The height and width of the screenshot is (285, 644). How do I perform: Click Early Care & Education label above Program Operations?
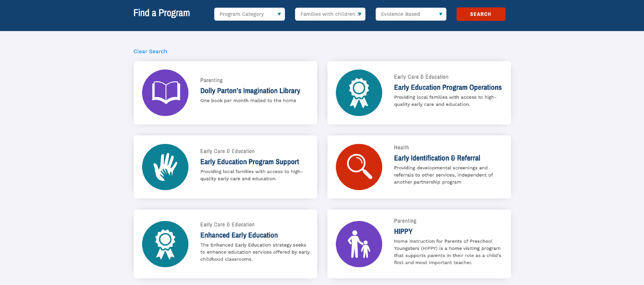(x=421, y=77)
